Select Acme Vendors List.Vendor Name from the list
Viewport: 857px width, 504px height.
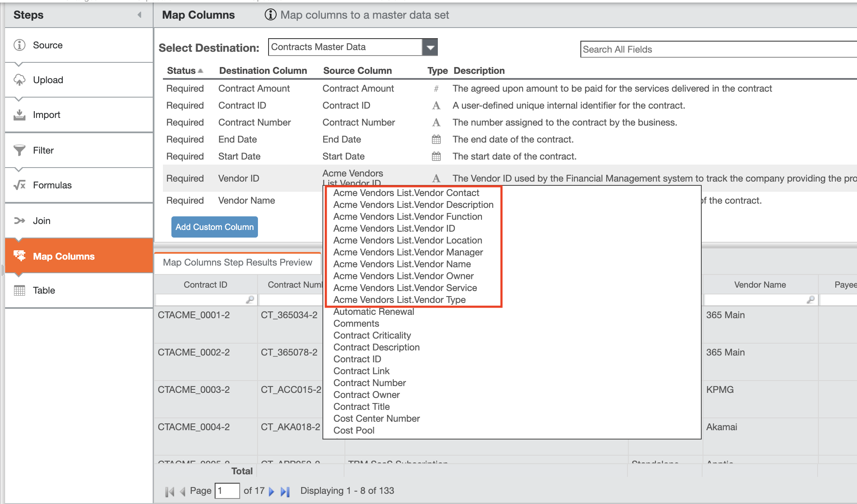(x=402, y=264)
